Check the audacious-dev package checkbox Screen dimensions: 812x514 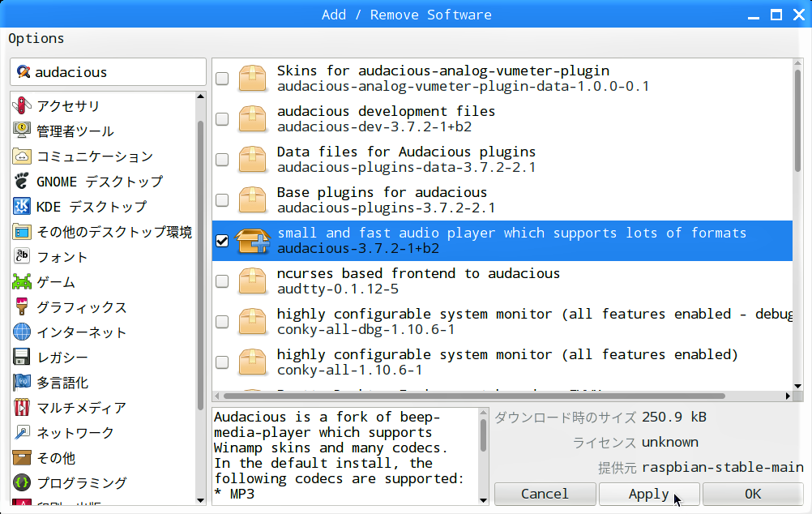[x=222, y=118]
